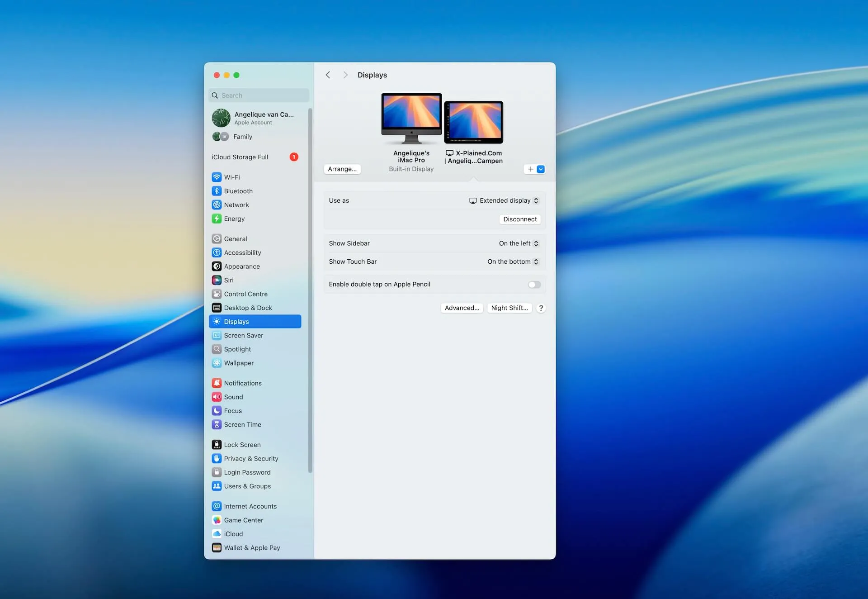Open Night Shift settings
868x599 pixels.
509,308
